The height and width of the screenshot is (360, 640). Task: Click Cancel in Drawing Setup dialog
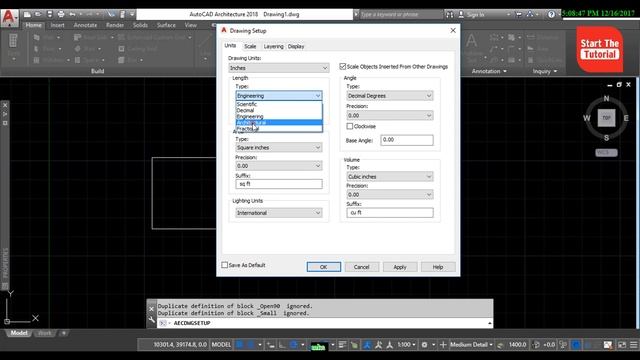coord(362,267)
